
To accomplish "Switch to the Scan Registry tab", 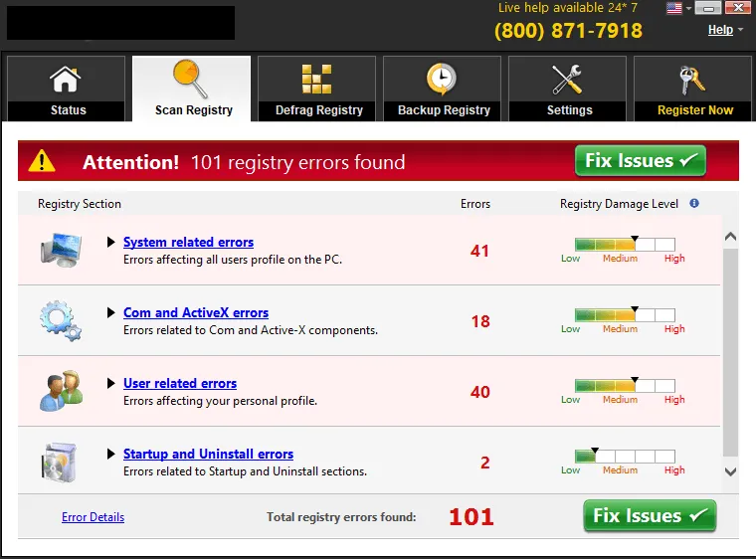I will point(191,89).
